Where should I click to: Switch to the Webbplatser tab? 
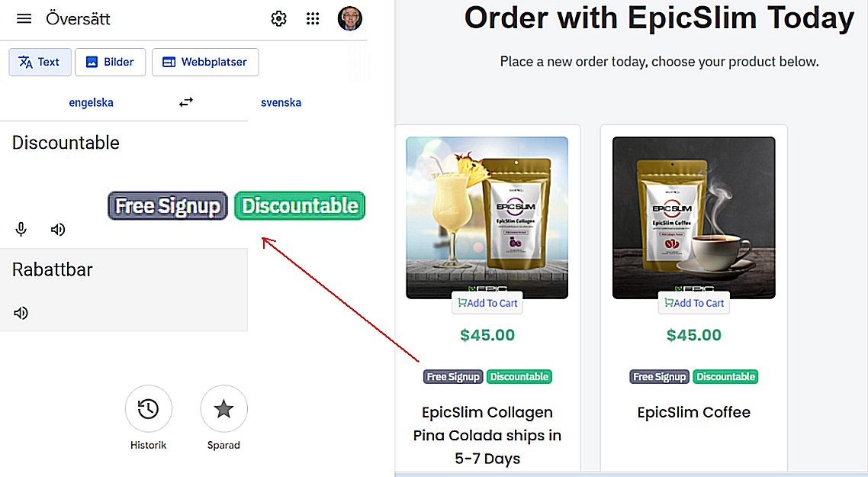click(205, 62)
